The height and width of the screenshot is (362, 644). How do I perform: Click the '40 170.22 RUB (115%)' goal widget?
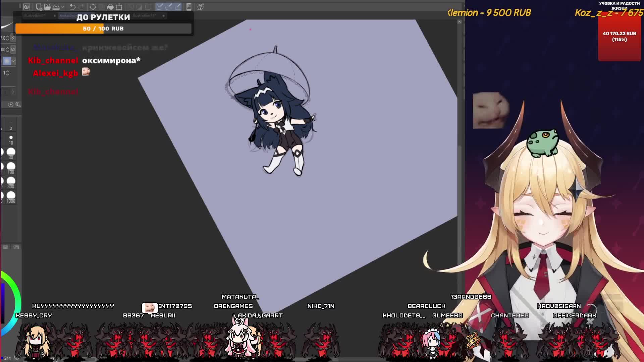619,36
